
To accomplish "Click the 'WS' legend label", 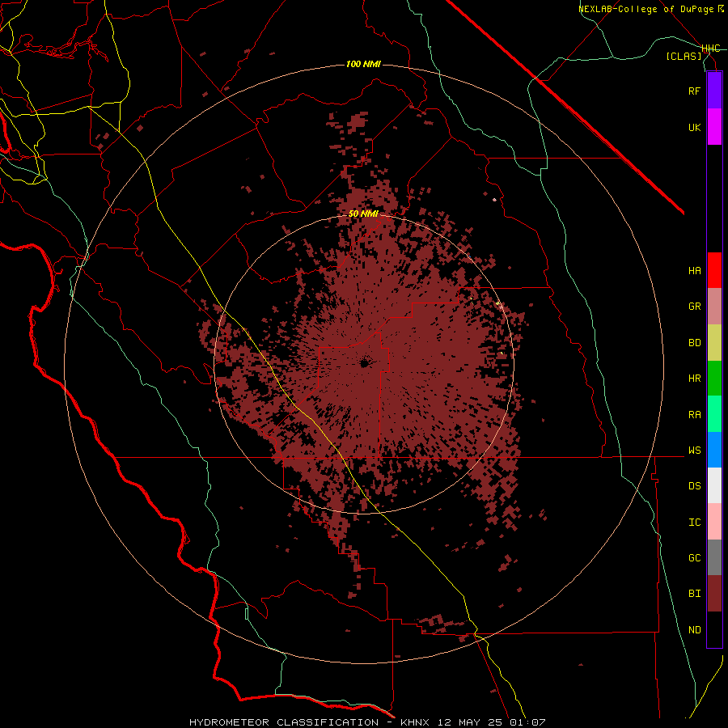I will [x=694, y=451].
